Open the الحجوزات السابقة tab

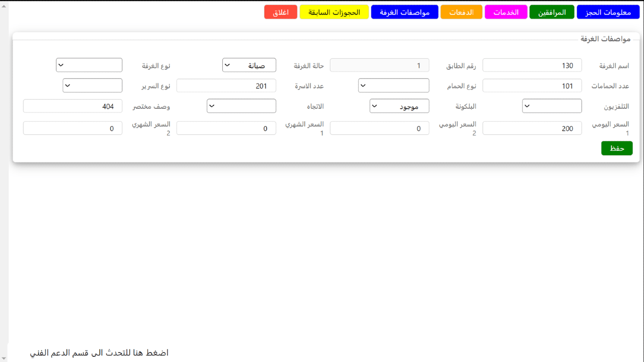pyautogui.click(x=334, y=13)
